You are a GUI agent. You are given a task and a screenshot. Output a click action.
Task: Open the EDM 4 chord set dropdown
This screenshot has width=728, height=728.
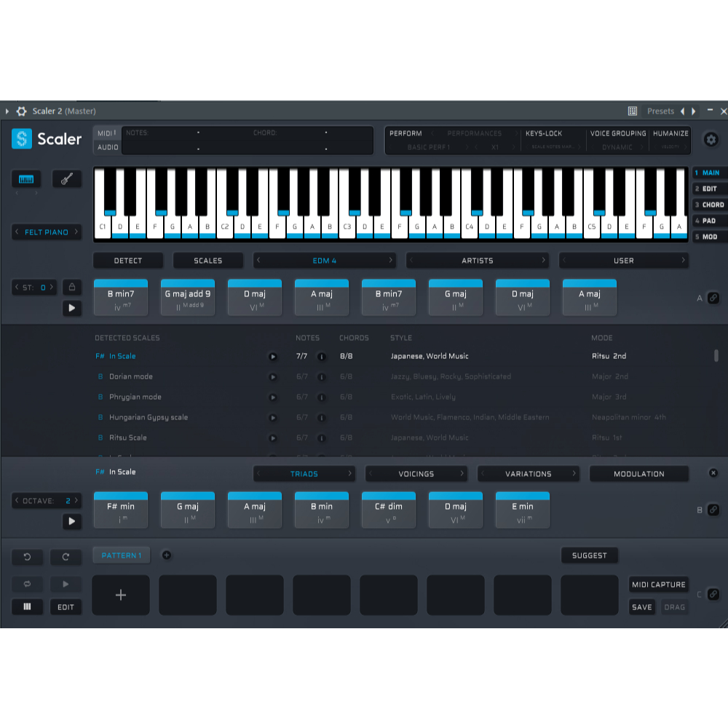point(325,261)
